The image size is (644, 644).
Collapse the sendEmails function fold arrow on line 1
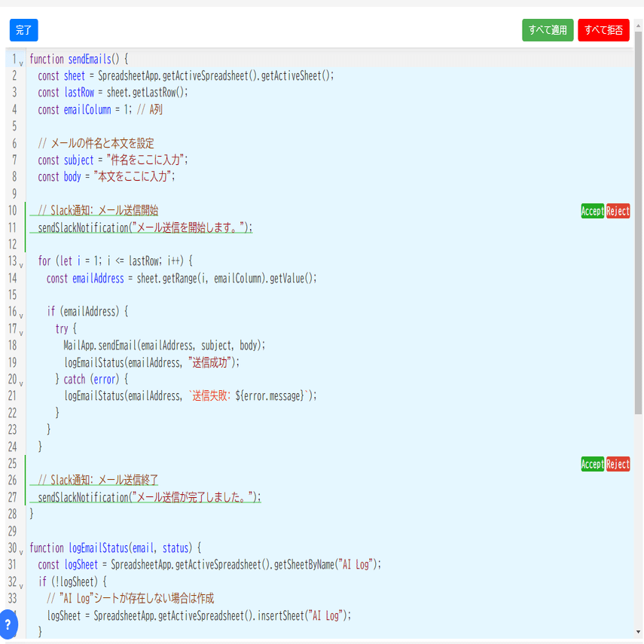click(x=21, y=64)
